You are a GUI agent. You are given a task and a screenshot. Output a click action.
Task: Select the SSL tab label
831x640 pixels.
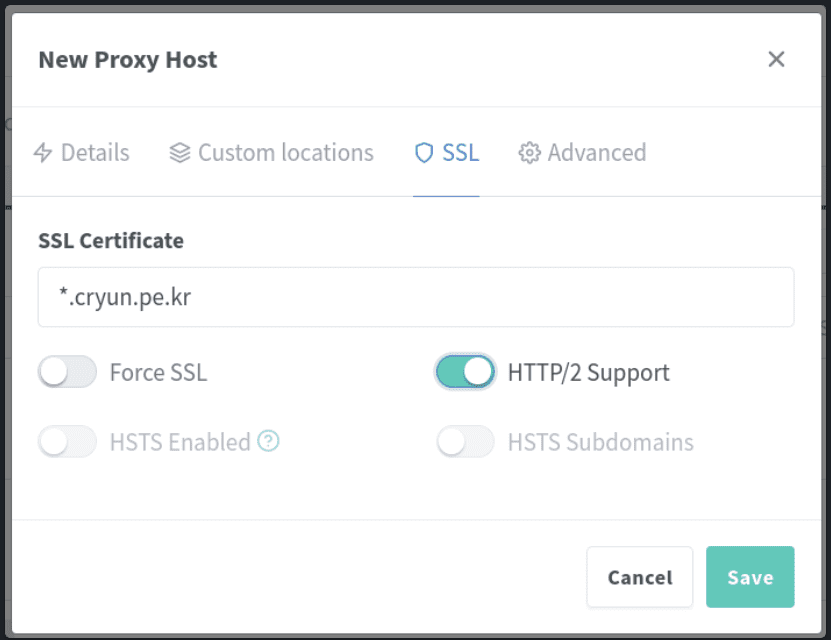click(461, 153)
